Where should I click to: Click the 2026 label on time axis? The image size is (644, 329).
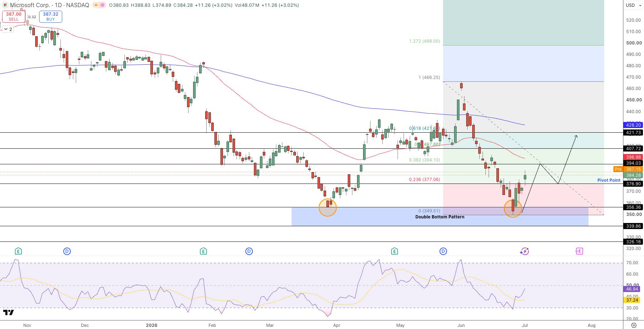click(151, 325)
